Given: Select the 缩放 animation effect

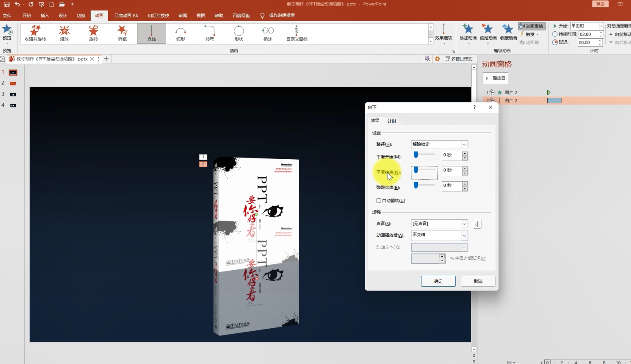Looking at the screenshot, I should (x=64, y=33).
